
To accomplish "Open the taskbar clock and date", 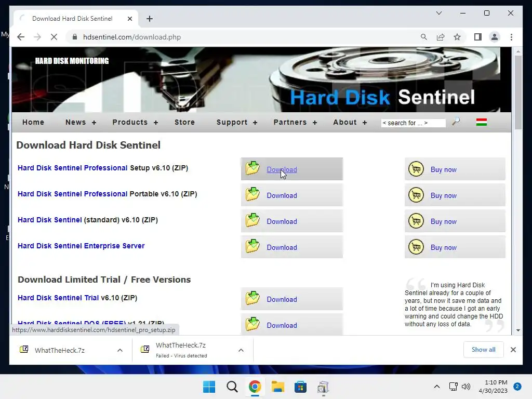I will [493, 387].
